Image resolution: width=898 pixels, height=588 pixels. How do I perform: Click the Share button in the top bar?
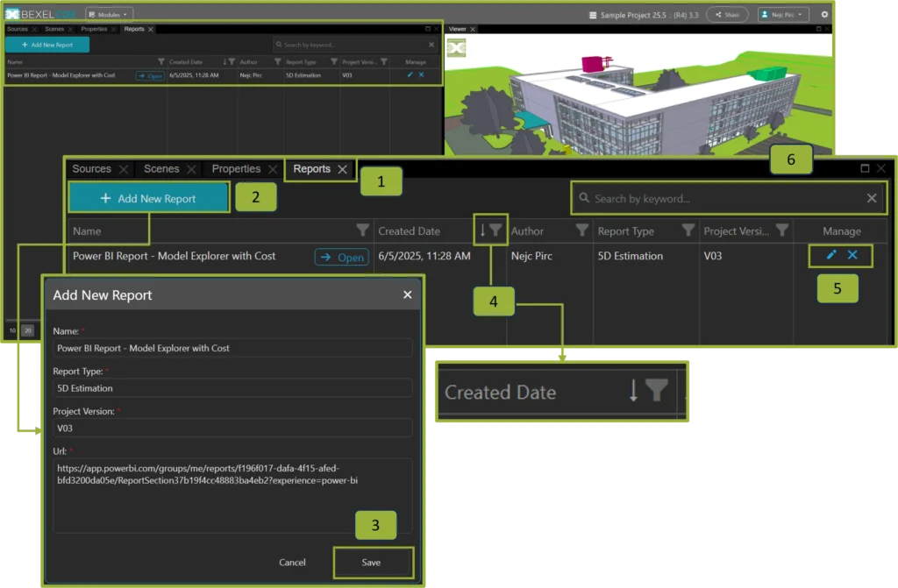click(x=727, y=14)
